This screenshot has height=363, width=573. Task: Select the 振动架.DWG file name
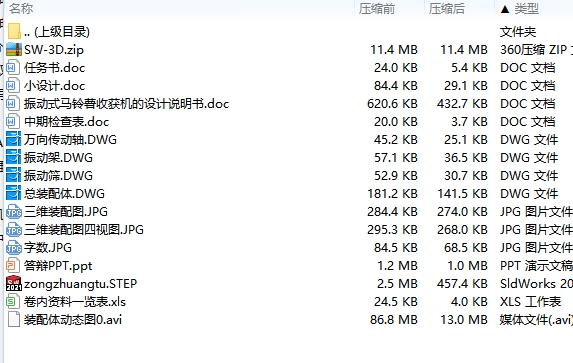[58, 158]
